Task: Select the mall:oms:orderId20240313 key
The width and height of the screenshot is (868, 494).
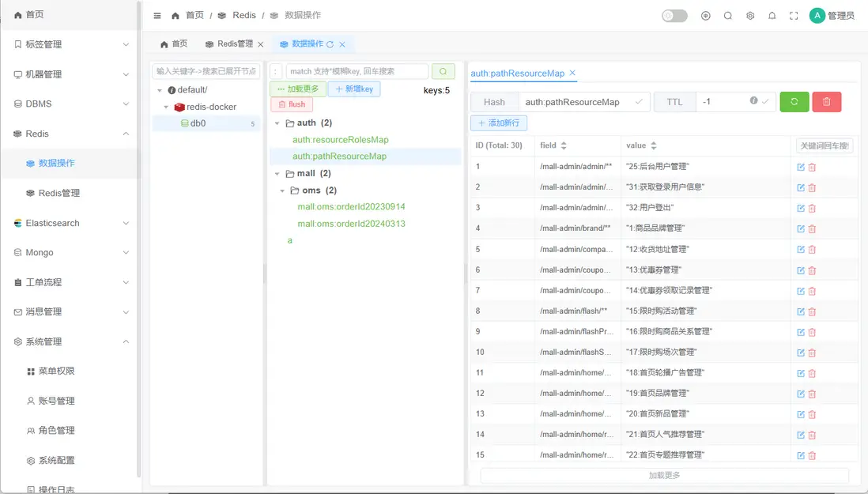Action: click(x=351, y=224)
